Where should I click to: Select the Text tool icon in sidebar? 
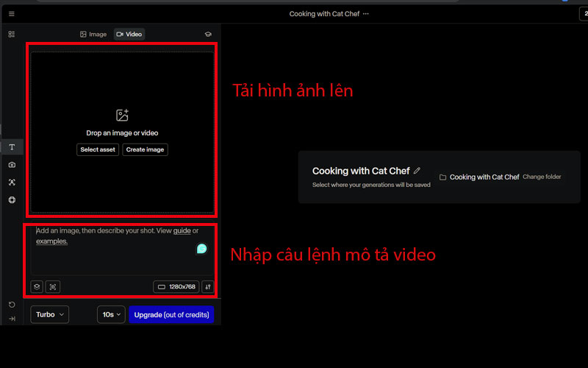click(12, 147)
